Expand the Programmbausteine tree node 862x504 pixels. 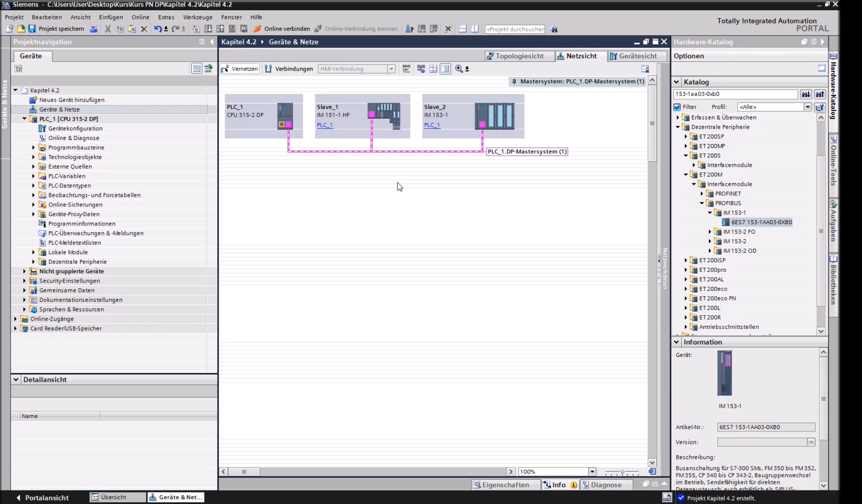34,147
